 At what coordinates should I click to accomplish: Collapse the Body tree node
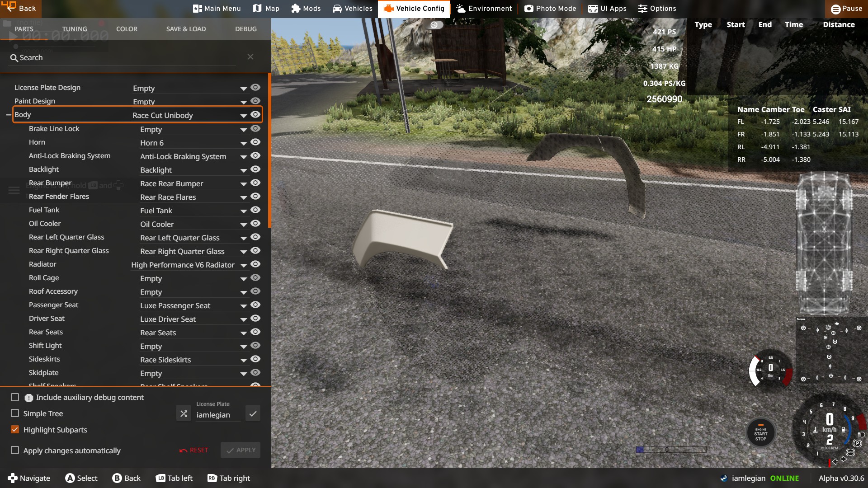click(x=8, y=115)
